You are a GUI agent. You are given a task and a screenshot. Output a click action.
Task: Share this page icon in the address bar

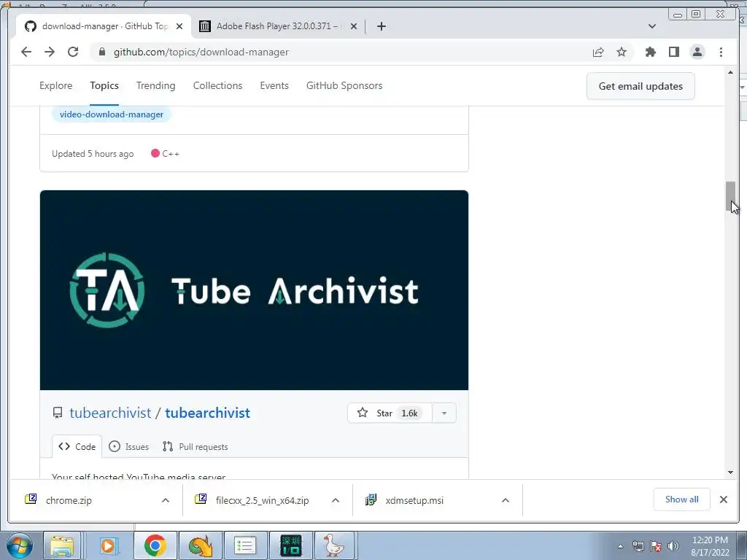[598, 52]
